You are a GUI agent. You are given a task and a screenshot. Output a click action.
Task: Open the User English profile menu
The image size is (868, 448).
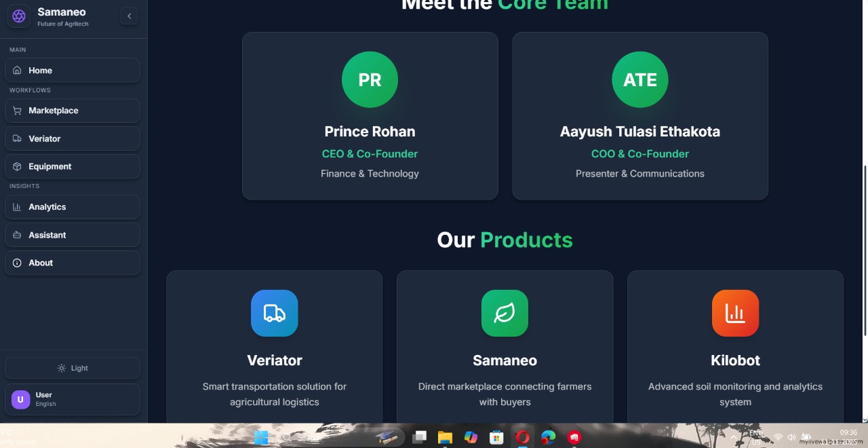[73, 399]
